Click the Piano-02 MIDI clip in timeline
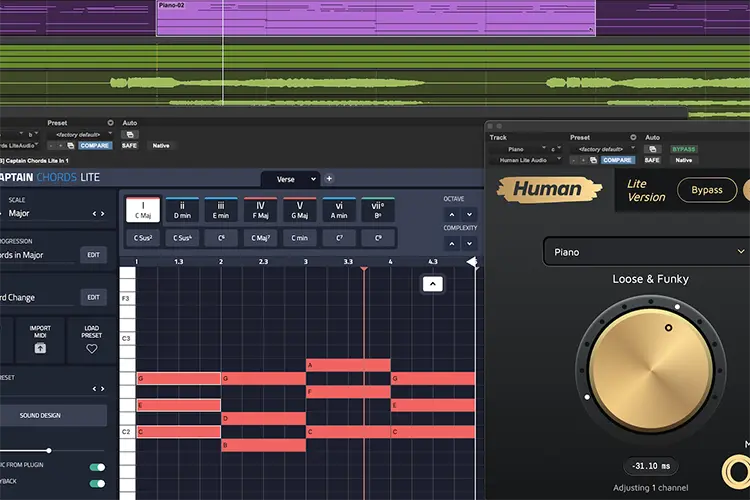 (376, 18)
